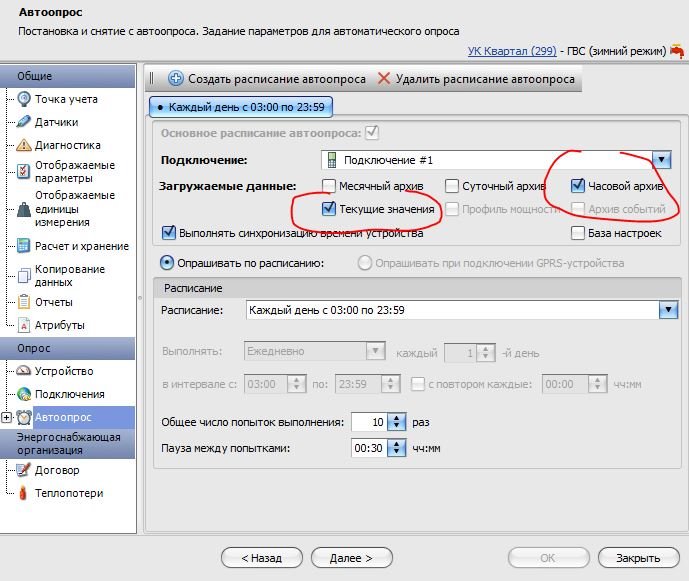Click the Датчики pencil icon in sidebar
The height and width of the screenshot is (581, 689).
pyautogui.click(x=25, y=122)
